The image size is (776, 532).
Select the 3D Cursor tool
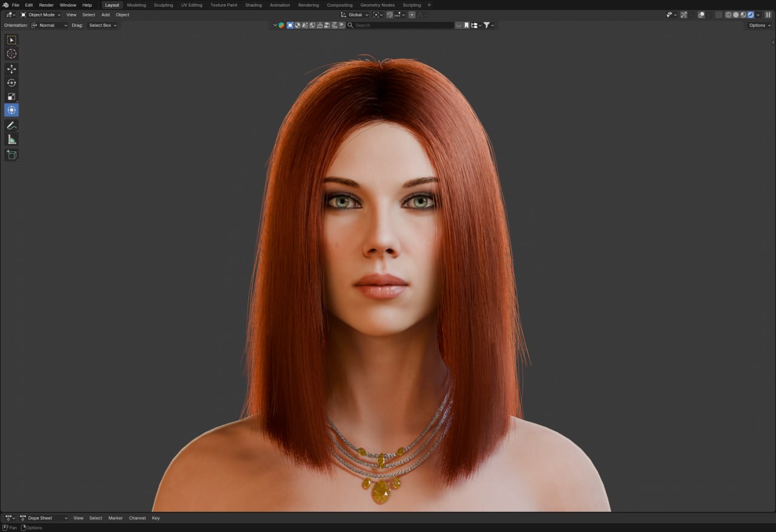(11, 53)
